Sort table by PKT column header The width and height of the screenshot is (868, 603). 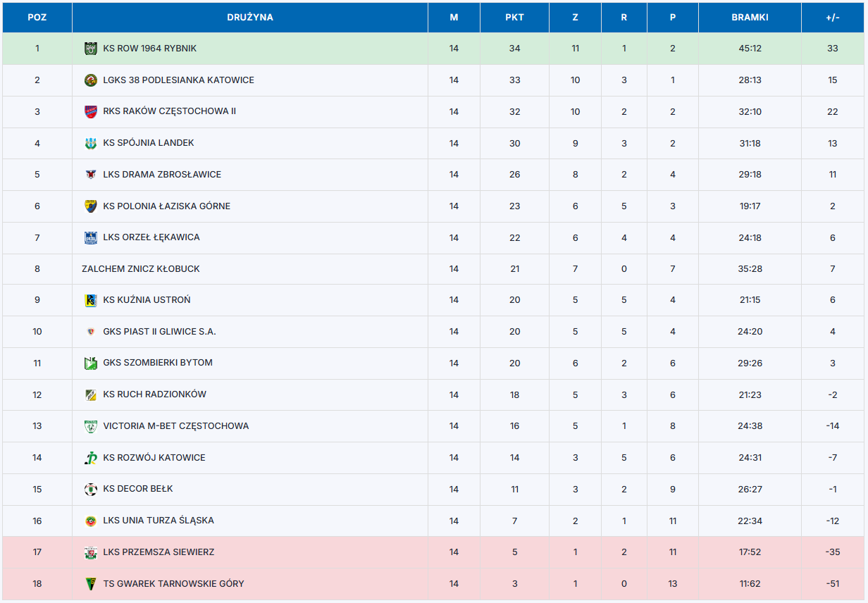click(x=514, y=18)
